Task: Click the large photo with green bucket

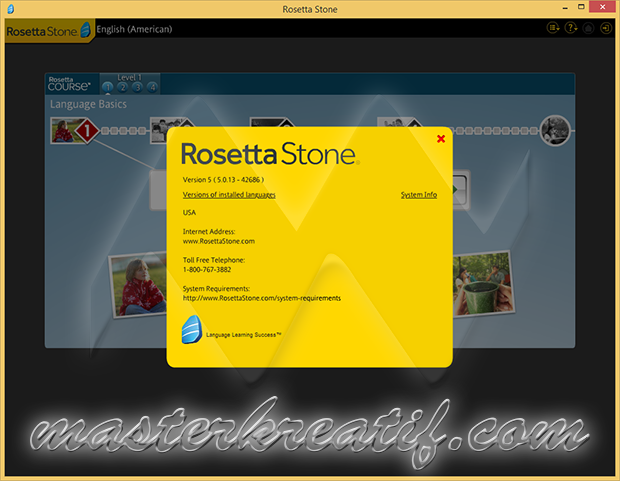Action: (483, 283)
